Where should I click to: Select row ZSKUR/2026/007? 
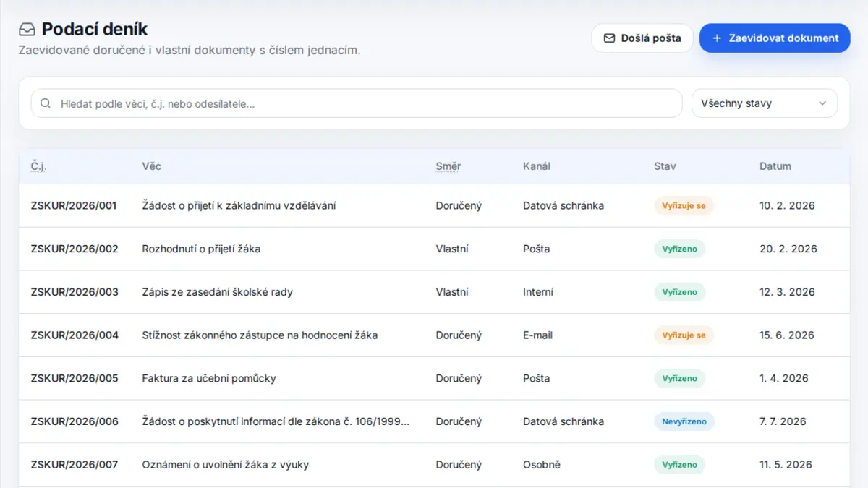coord(434,464)
